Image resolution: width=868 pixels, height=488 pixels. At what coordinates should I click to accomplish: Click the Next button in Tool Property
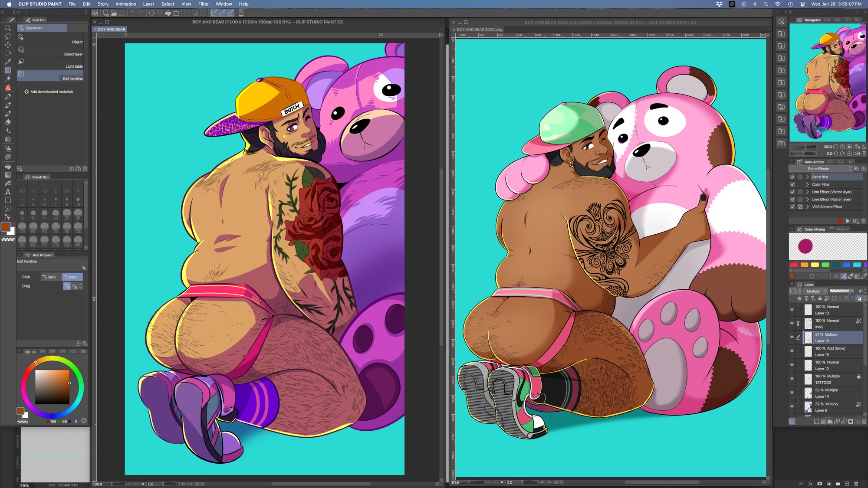[72, 277]
